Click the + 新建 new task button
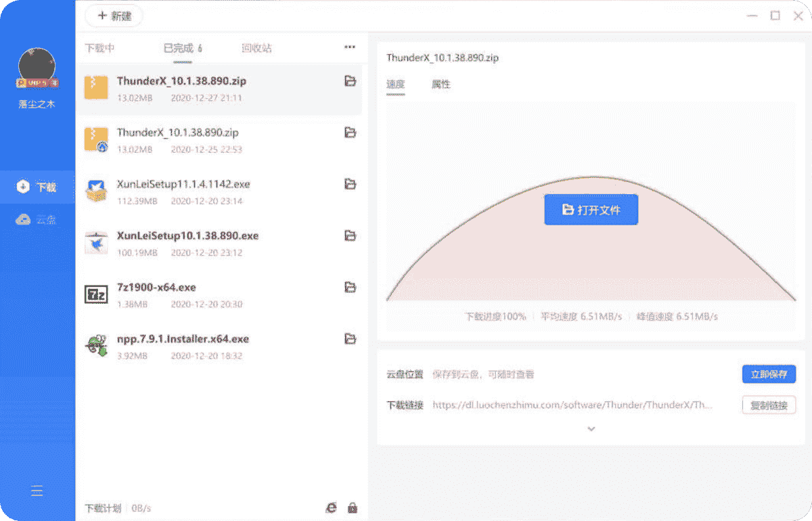Image resolution: width=812 pixels, height=521 pixels. (x=114, y=16)
